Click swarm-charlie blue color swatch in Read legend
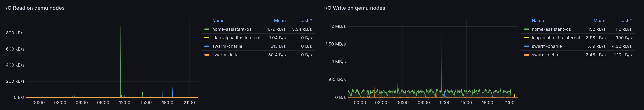The image size is (644, 110). coord(207,46)
